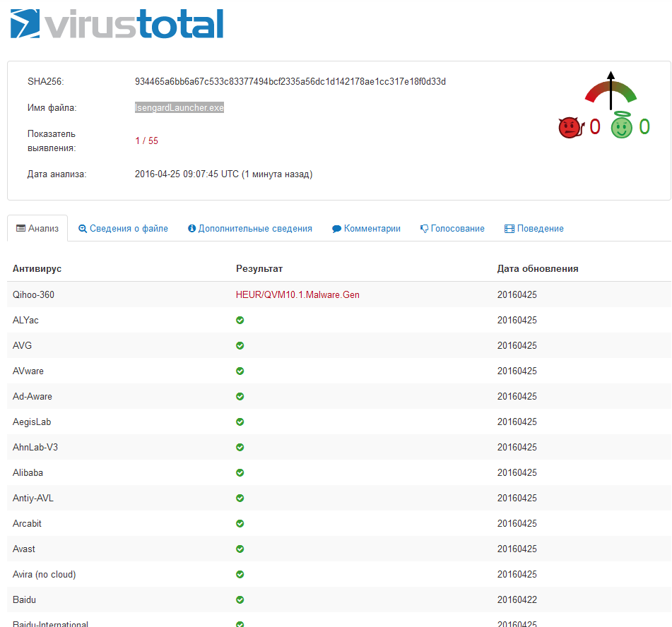Screen dimensions: 672x627
Task: Click the Avast antivirus name
Action: [x=24, y=549]
